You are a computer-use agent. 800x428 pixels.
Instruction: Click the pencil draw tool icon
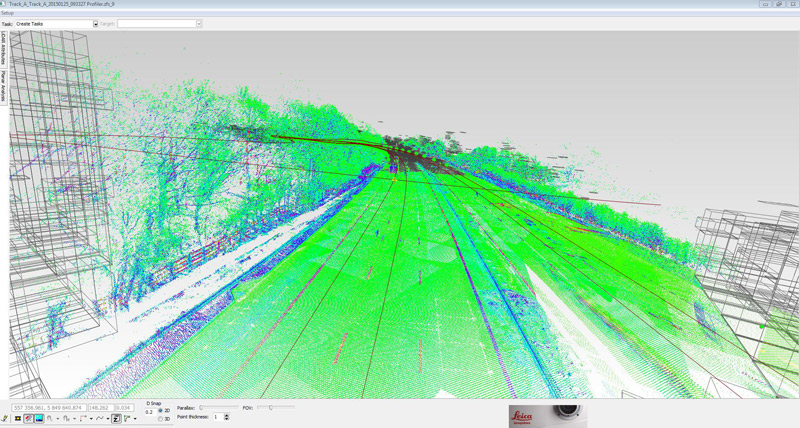(x=5, y=419)
